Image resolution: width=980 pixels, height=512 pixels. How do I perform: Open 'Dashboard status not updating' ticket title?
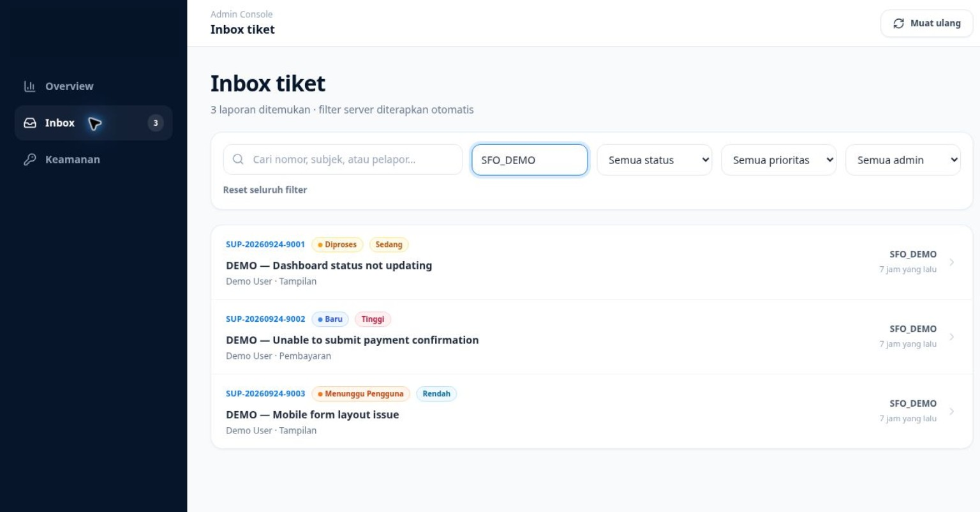coord(329,266)
